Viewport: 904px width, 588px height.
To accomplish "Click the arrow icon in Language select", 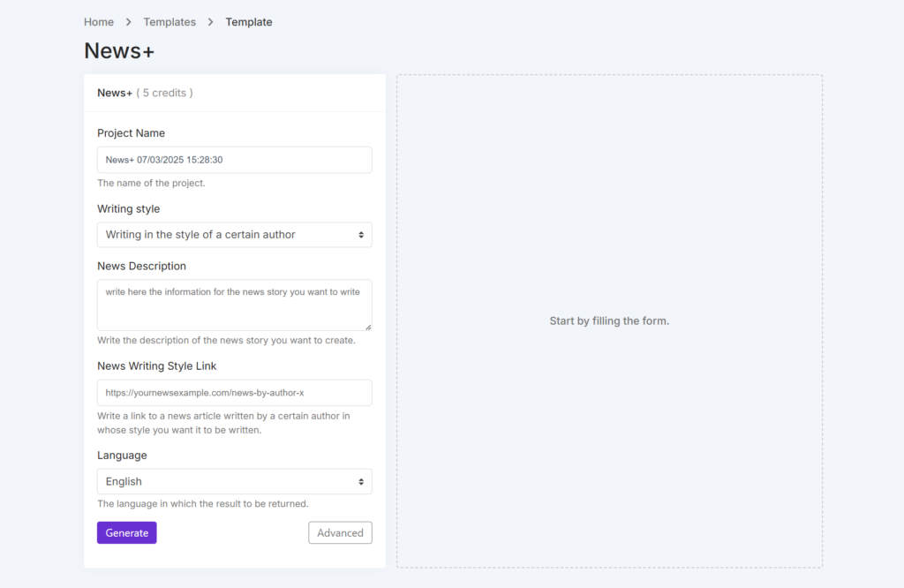I will pyautogui.click(x=361, y=482).
